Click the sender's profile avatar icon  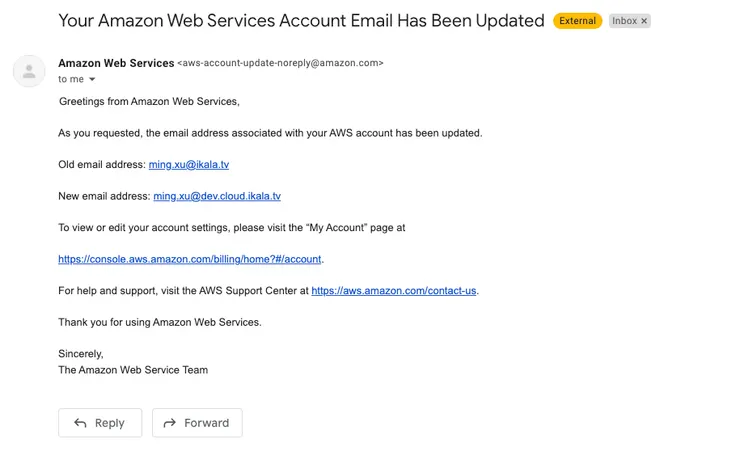29,71
